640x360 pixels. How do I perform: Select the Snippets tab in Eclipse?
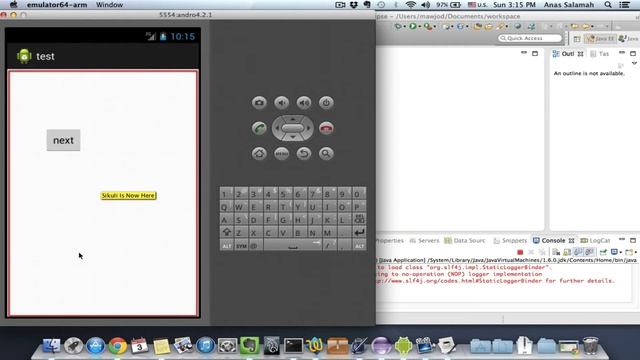tap(510, 240)
